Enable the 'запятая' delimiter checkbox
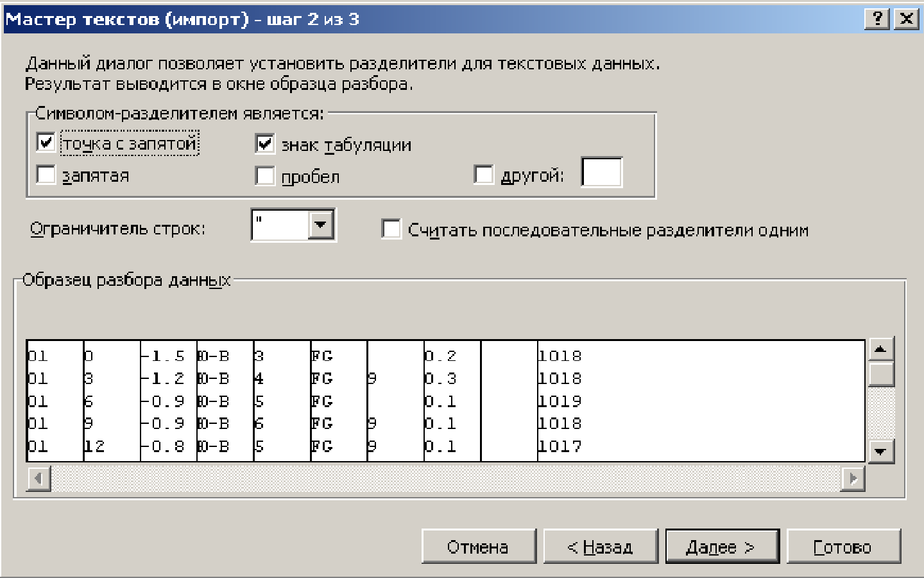This screenshot has height=578, width=924. (x=46, y=175)
